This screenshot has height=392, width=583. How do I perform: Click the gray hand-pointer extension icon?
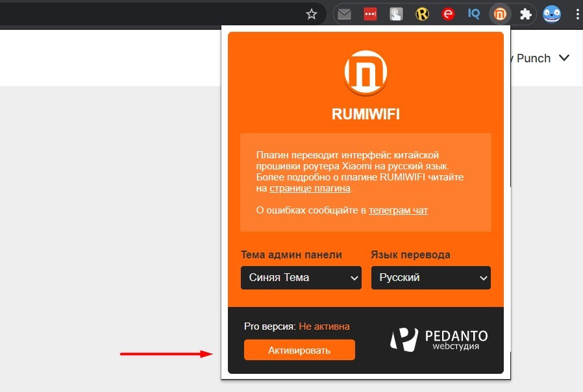point(396,14)
